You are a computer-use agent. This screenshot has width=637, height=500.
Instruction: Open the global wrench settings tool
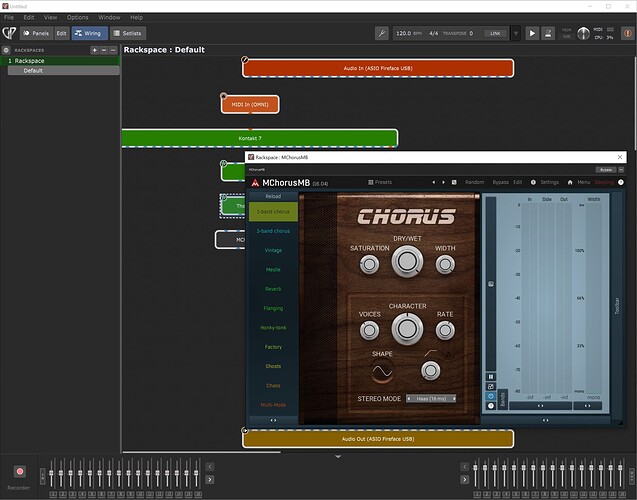coord(381,33)
